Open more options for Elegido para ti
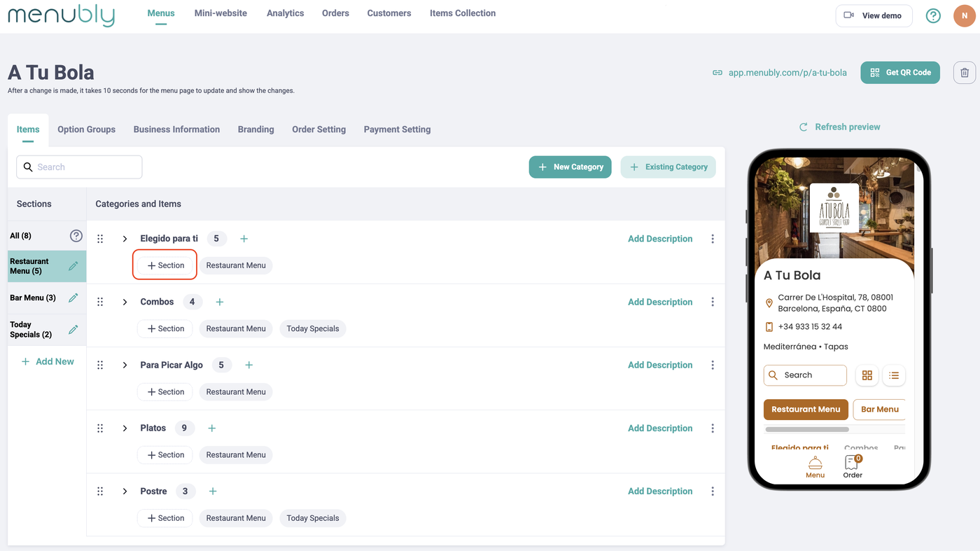Screen dimensions: 980x551 (x=713, y=239)
